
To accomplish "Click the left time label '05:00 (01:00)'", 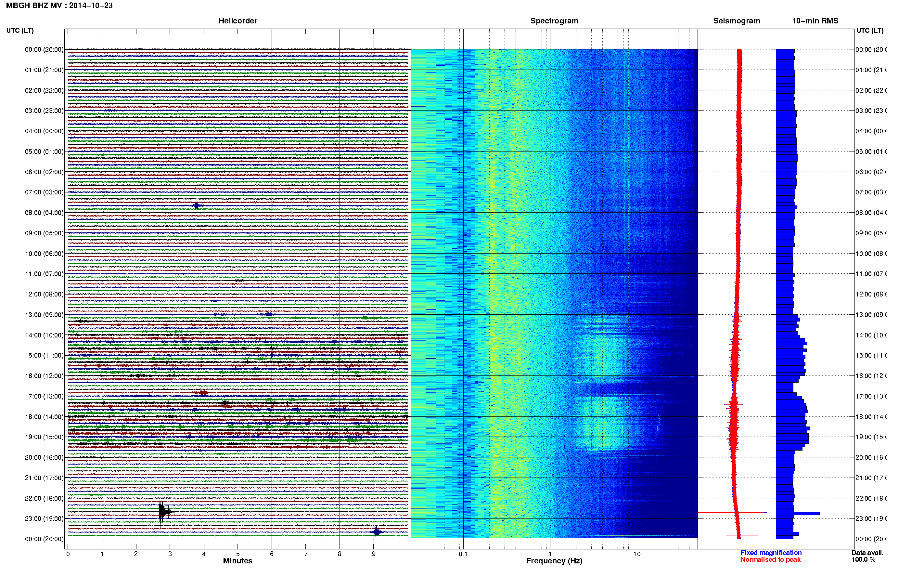I will tap(44, 151).
